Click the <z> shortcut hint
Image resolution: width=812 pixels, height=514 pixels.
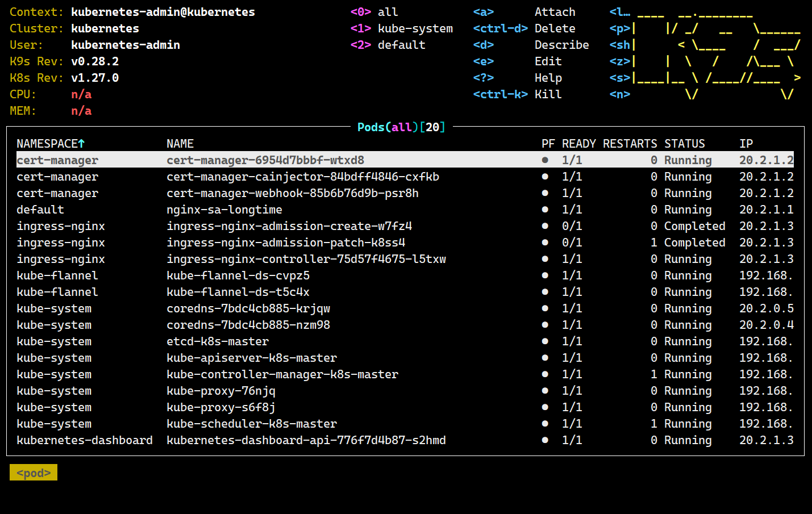point(620,61)
